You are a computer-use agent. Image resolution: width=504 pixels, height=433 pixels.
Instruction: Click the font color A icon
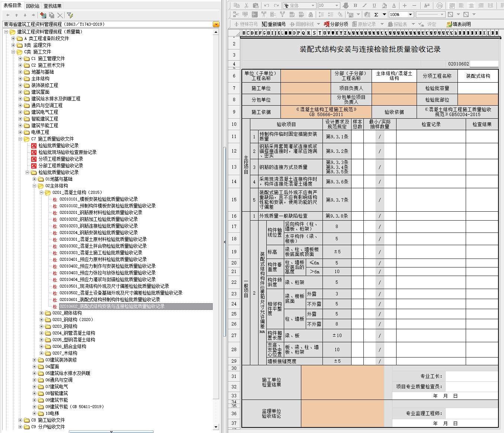tap(394, 6)
